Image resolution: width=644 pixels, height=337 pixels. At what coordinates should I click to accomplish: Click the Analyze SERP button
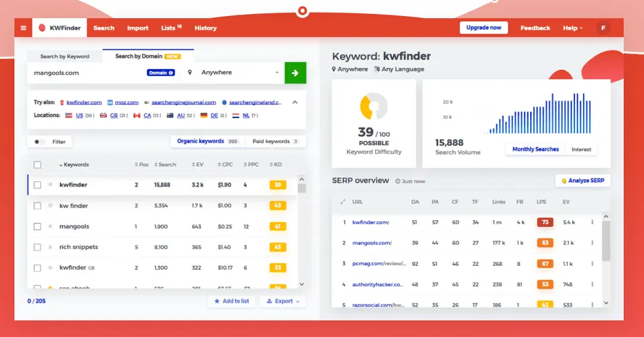(583, 181)
